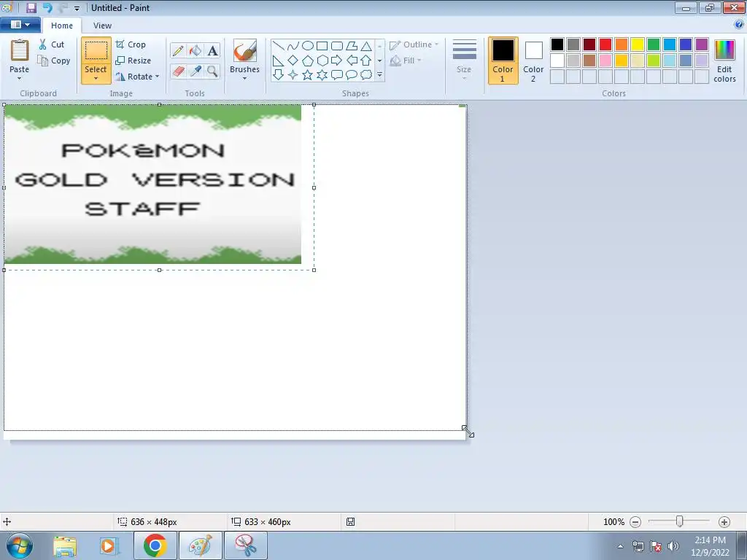747x560 pixels.
Task: Switch to the View ribbon tab
Action: tap(102, 26)
